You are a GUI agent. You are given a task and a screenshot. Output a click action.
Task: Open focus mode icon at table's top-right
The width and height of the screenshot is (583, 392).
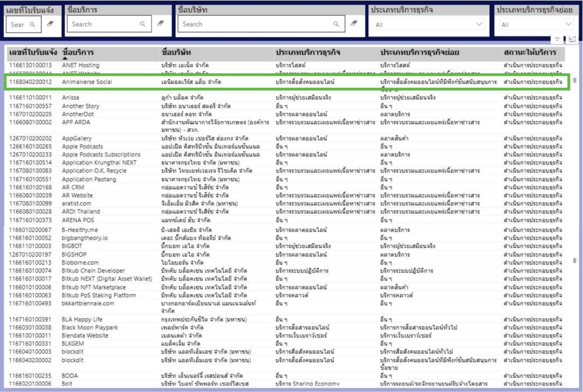tap(572, 39)
